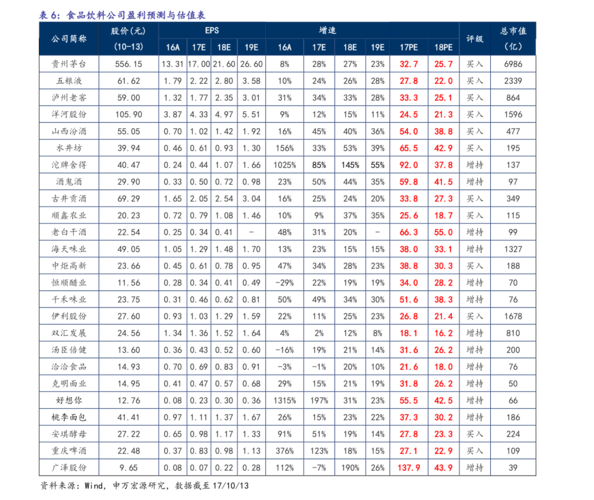The height and width of the screenshot is (500, 594).
Task: Click company name '伊利股份'
Action: [69, 316]
